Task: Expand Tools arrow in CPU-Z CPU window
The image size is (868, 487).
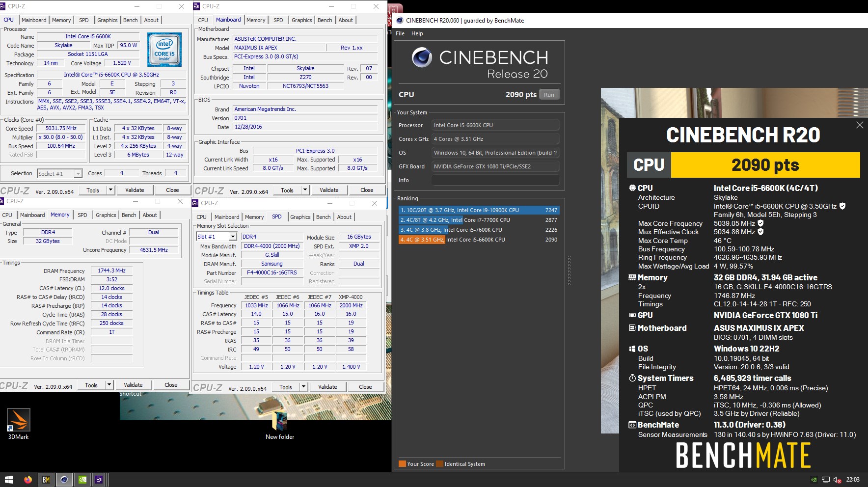Action: [110, 190]
